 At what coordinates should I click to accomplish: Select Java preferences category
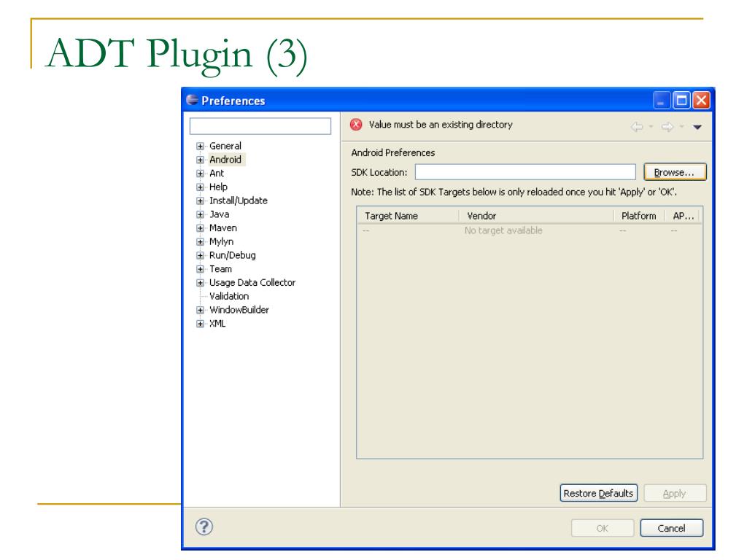219,214
